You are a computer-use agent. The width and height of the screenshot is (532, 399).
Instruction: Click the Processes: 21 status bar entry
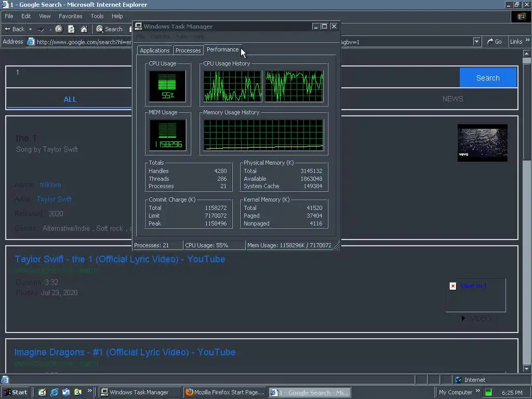158,245
